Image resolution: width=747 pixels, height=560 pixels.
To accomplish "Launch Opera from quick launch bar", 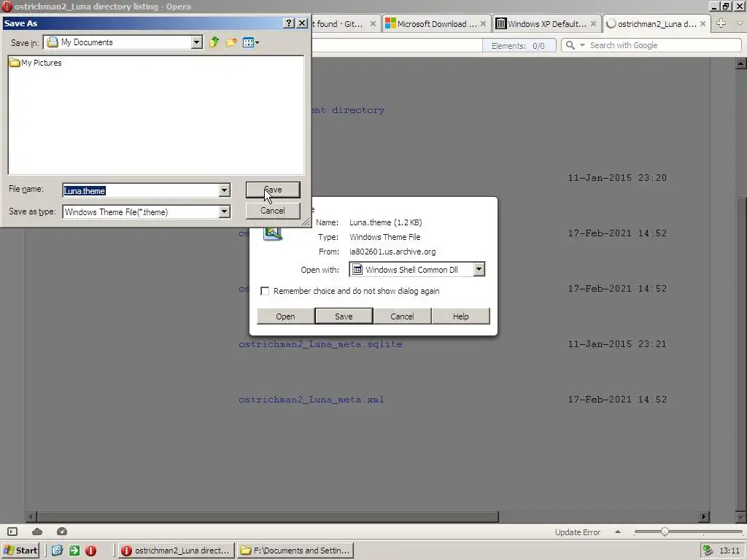I will pyautogui.click(x=91, y=551).
